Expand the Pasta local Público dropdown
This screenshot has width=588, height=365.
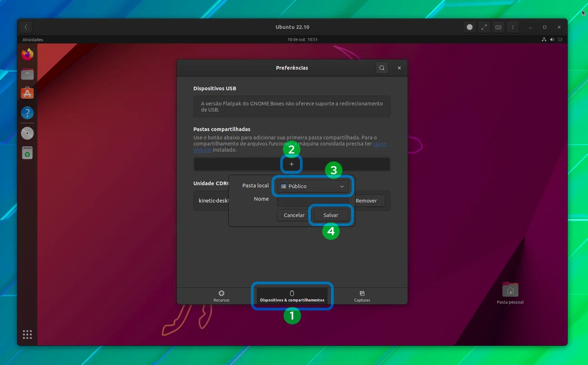[313, 186]
